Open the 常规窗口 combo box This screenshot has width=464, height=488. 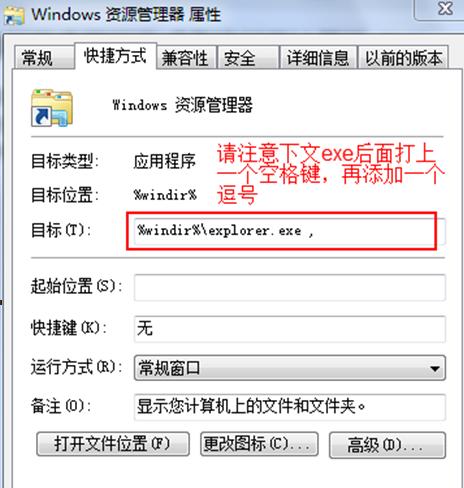pyautogui.click(x=289, y=368)
